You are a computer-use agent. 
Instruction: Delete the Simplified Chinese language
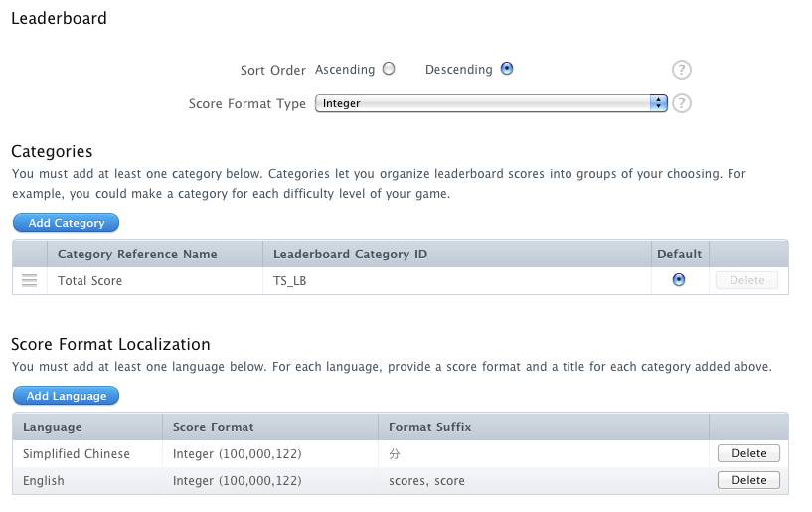pyautogui.click(x=748, y=453)
